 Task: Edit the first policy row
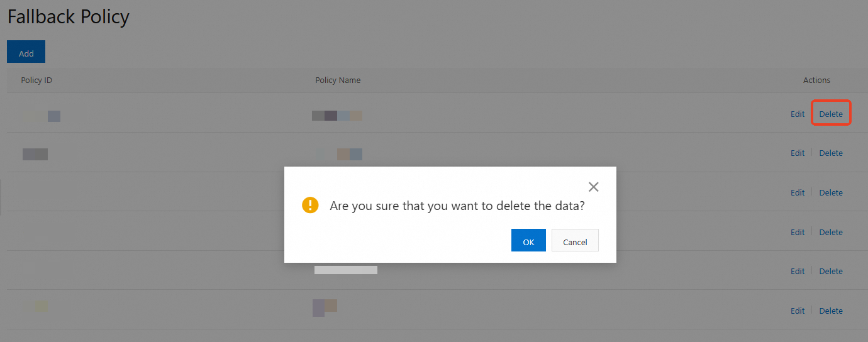point(798,114)
